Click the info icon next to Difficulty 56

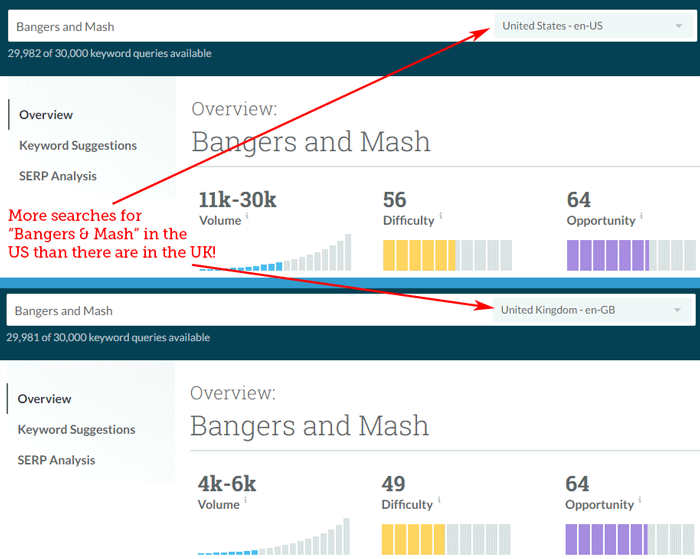440,216
